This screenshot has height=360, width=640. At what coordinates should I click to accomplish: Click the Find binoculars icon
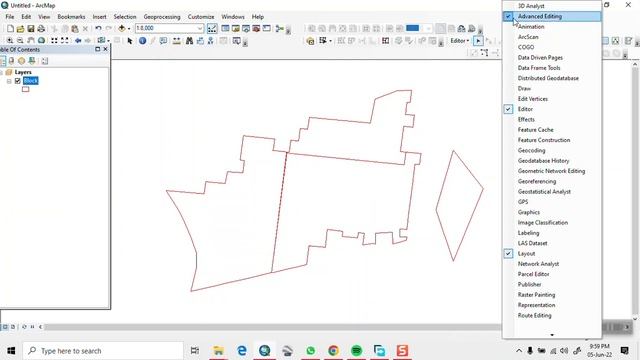click(x=189, y=41)
